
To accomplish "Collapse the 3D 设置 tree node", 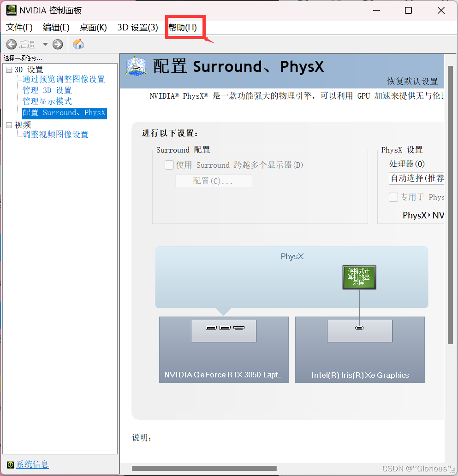I will point(9,69).
